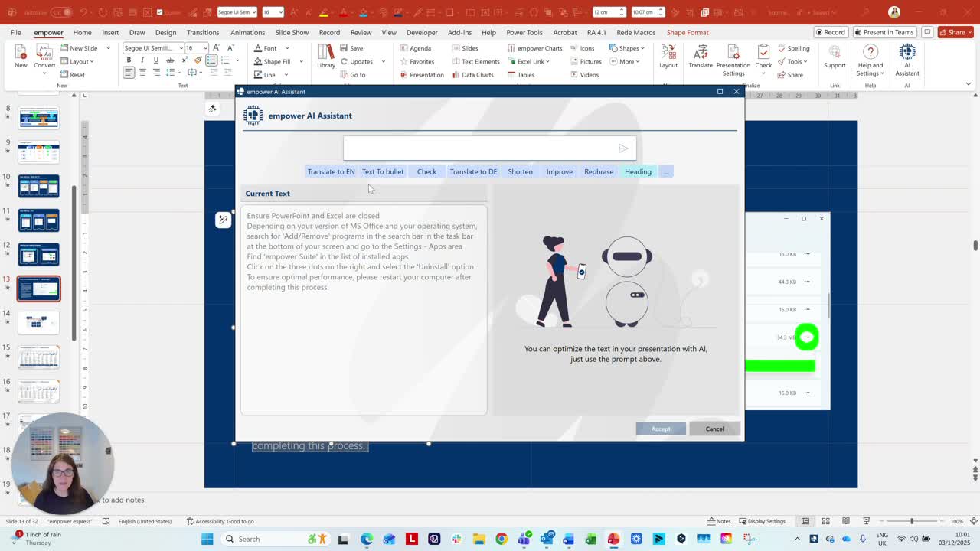Switch to the Shape Format tab

[x=688, y=33]
